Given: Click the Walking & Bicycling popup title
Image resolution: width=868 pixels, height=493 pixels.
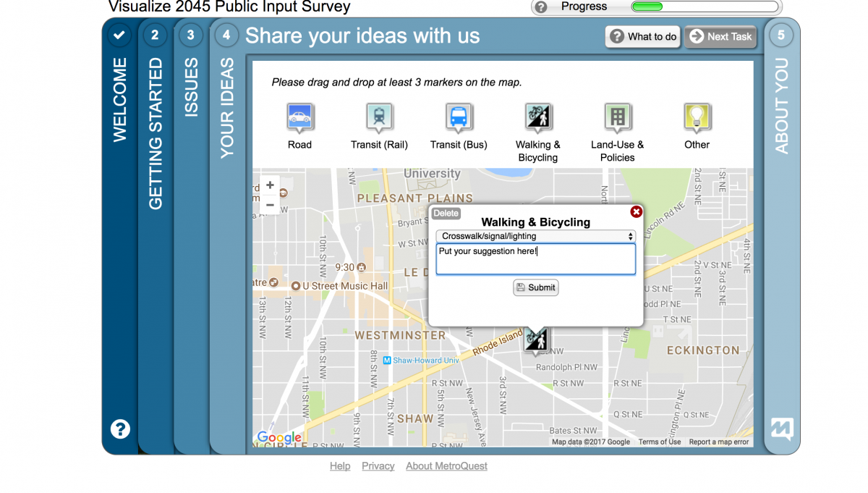Looking at the screenshot, I should (x=536, y=222).
